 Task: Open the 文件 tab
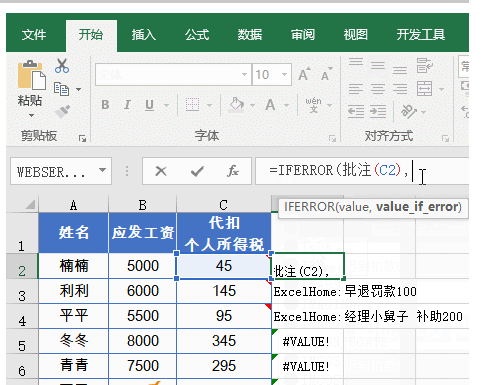coord(34,35)
